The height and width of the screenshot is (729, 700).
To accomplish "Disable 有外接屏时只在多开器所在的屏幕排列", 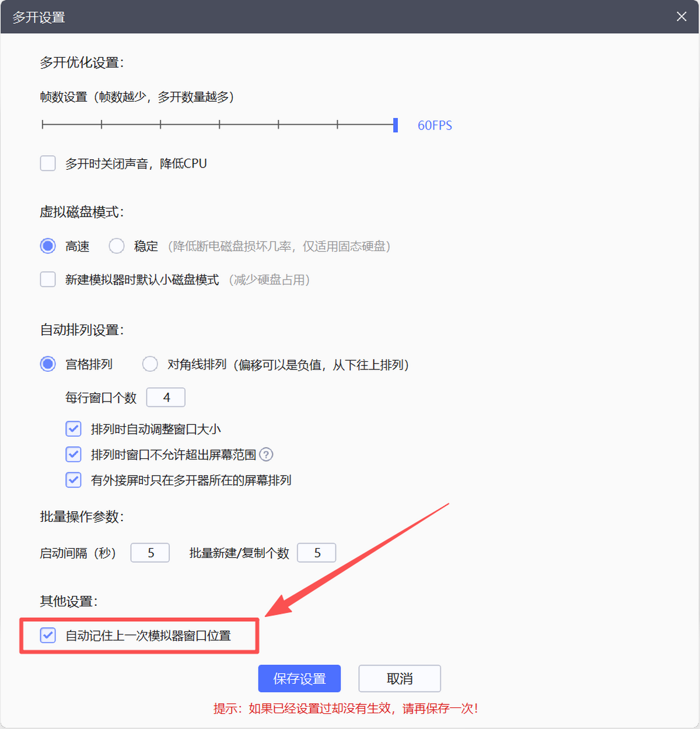I will (73, 480).
